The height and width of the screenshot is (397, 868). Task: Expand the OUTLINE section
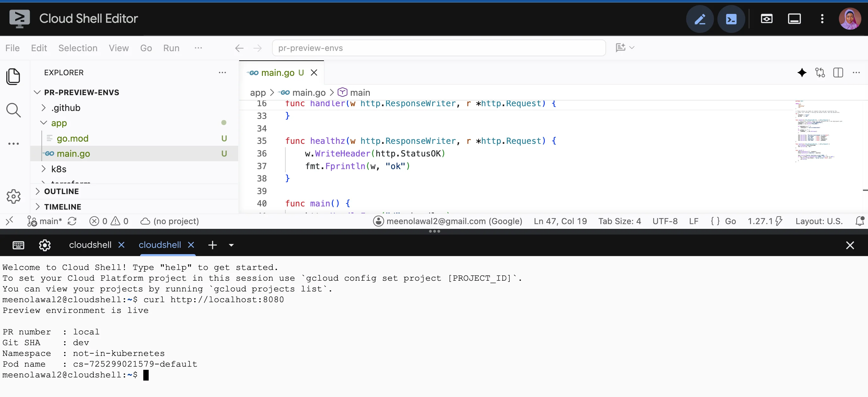coord(61,191)
